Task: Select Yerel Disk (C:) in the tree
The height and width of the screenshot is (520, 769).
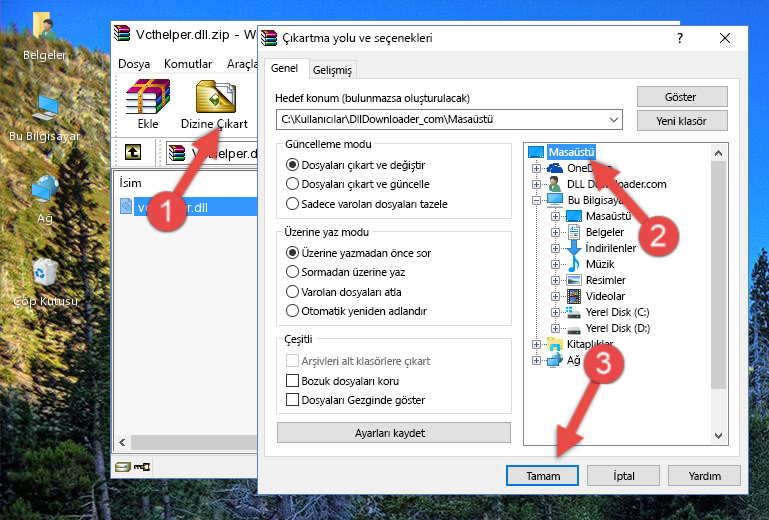Action: (617, 312)
